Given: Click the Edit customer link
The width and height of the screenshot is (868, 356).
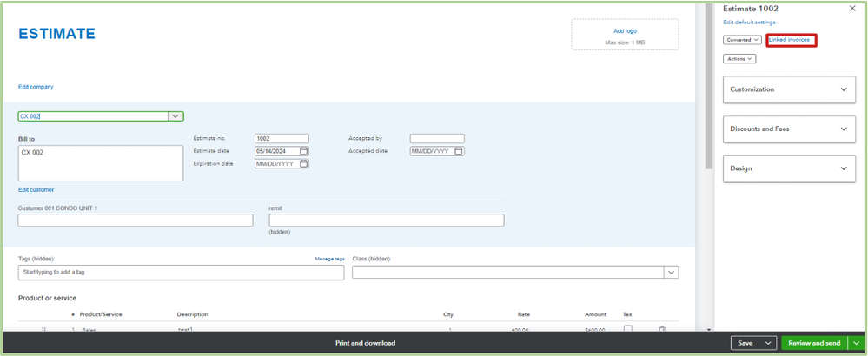Looking at the screenshot, I should pyautogui.click(x=36, y=189).
